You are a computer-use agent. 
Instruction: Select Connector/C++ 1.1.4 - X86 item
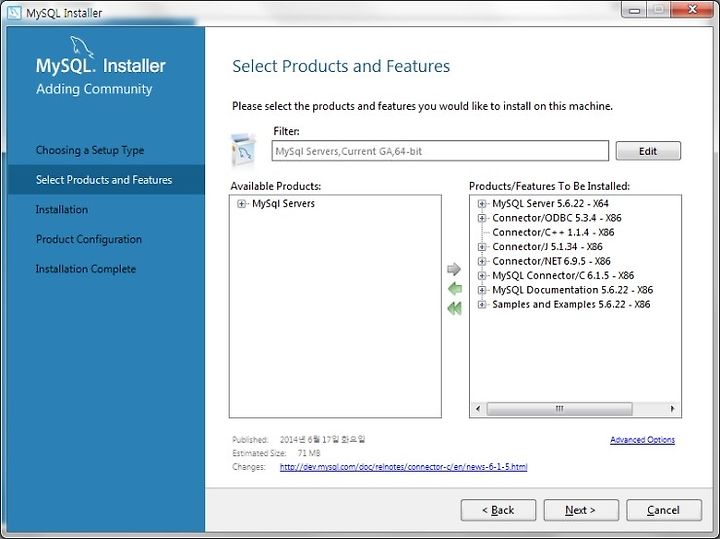point(553,232)
